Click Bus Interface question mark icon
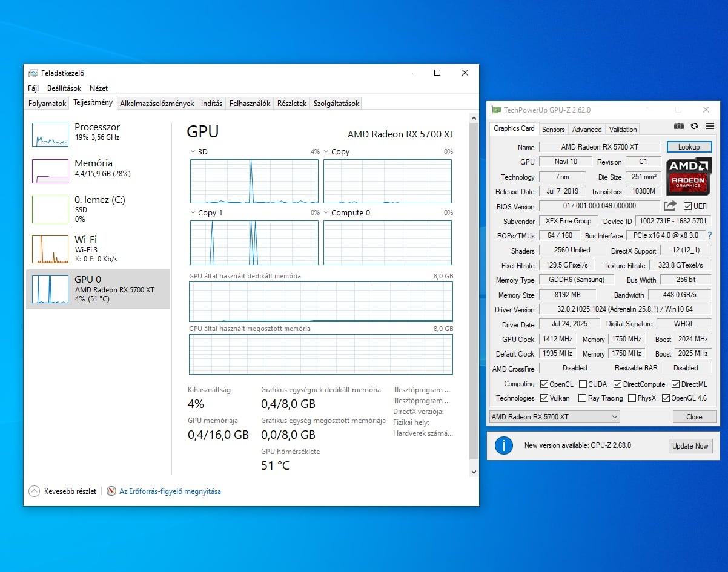728x572 pixels. pyautogui.click(x=710, y=235)
